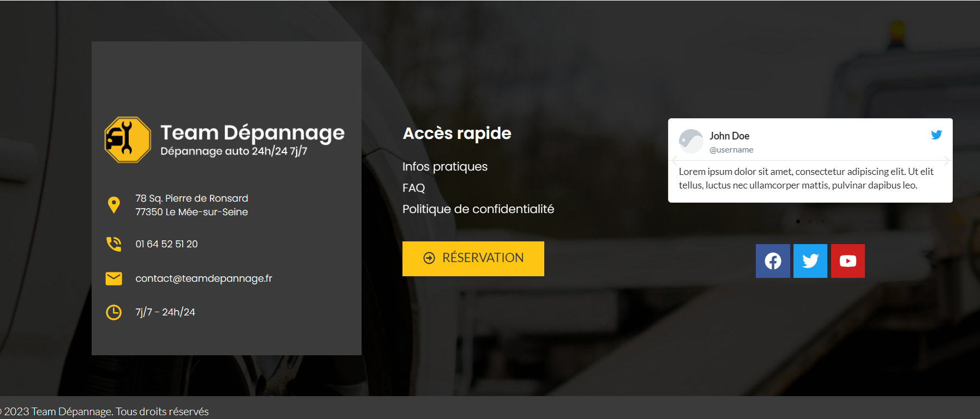Click the Team Dépannage title text
The image size is (980, 419).
click(252, 133)
